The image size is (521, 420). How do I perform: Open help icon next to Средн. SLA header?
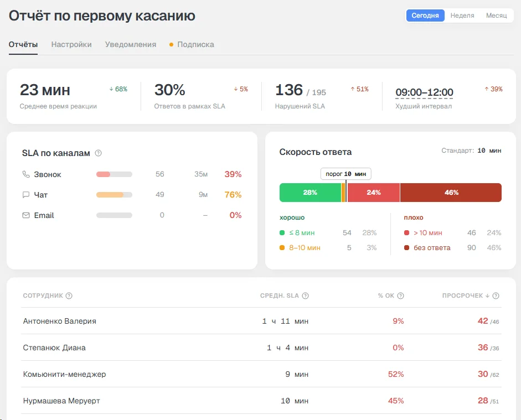click(306, 295)
